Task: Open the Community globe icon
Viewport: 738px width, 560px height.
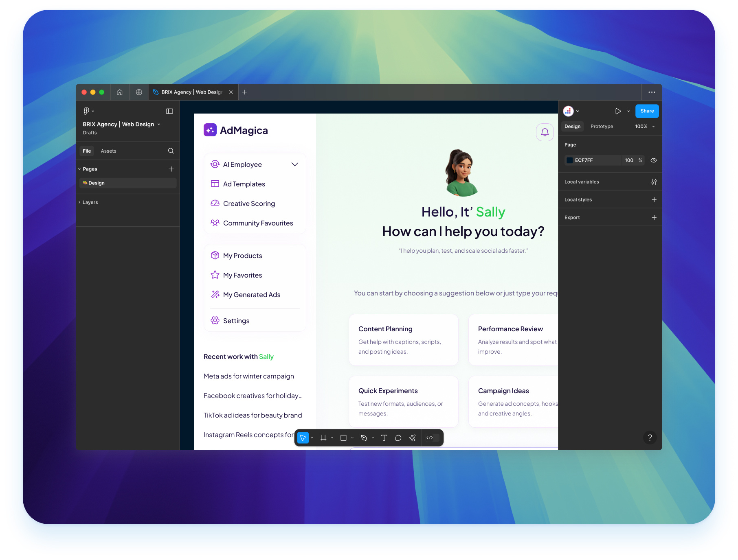Action: coord(139,92)
